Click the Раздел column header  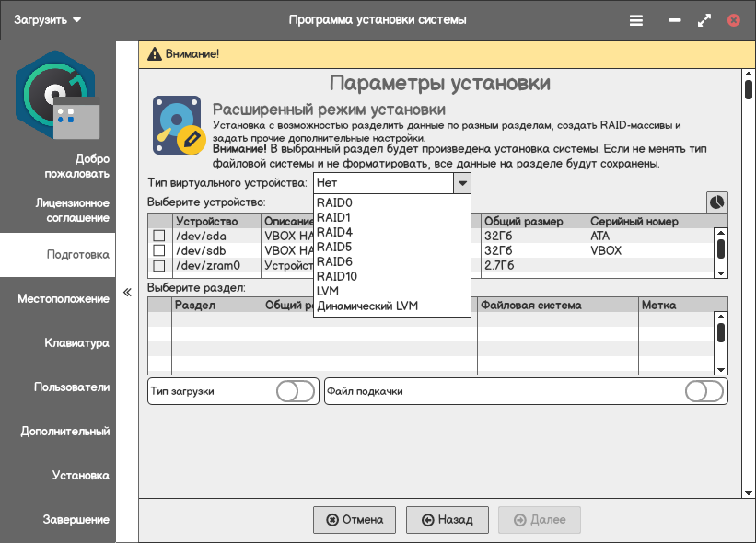(x=216, y=305)
